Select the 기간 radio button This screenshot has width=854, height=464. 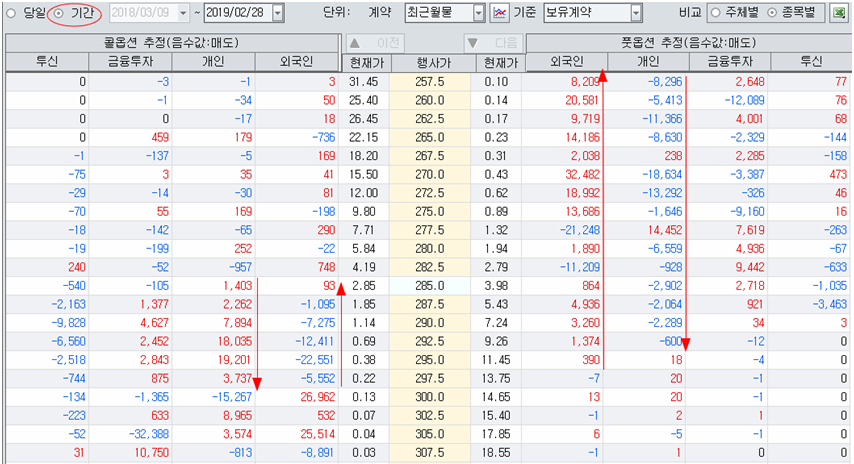[59, 13]
